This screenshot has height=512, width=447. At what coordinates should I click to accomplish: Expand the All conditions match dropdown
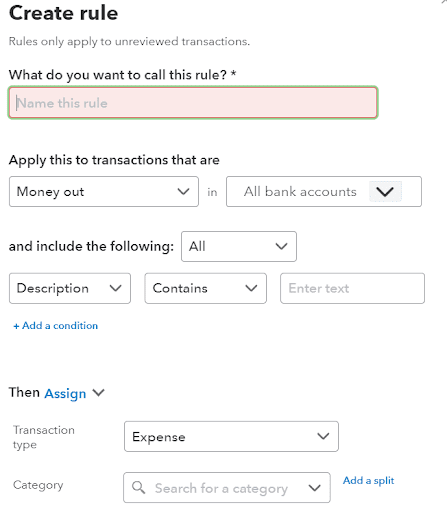(x=239, y=247)
